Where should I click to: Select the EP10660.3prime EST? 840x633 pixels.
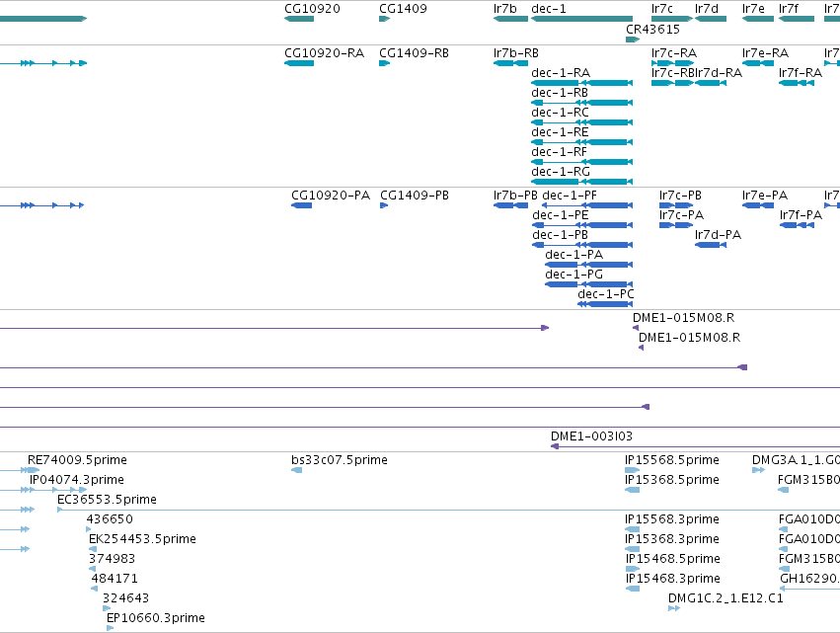coord(110,628)
